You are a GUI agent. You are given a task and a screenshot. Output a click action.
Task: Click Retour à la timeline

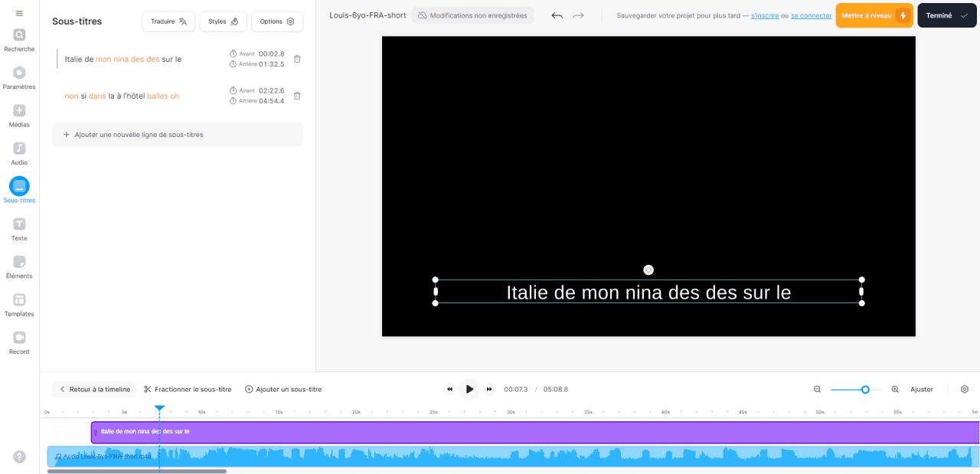(94, 389)
